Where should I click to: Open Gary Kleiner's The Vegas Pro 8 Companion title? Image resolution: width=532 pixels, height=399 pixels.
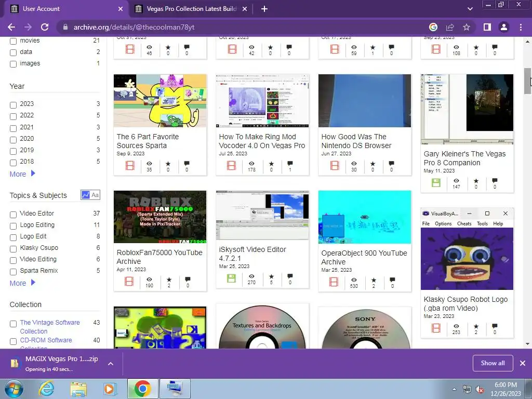pyautogui.click(x=464, y=158)
